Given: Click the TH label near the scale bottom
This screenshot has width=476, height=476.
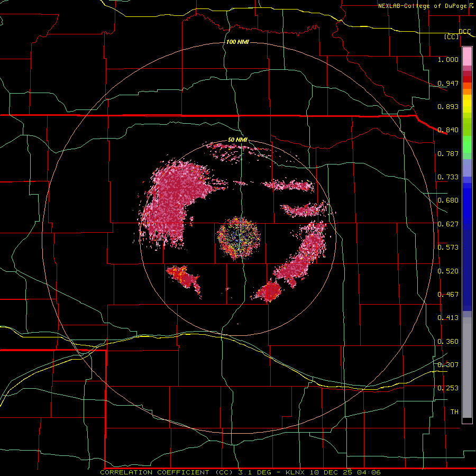Looking at the screenshot, I should (454, 412).
